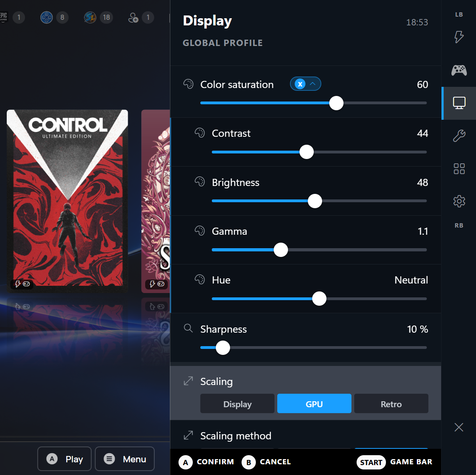Viewport: 476px width, 475px height.
Task: Select Display scaling mode
Action: click(x=237, y=404)
